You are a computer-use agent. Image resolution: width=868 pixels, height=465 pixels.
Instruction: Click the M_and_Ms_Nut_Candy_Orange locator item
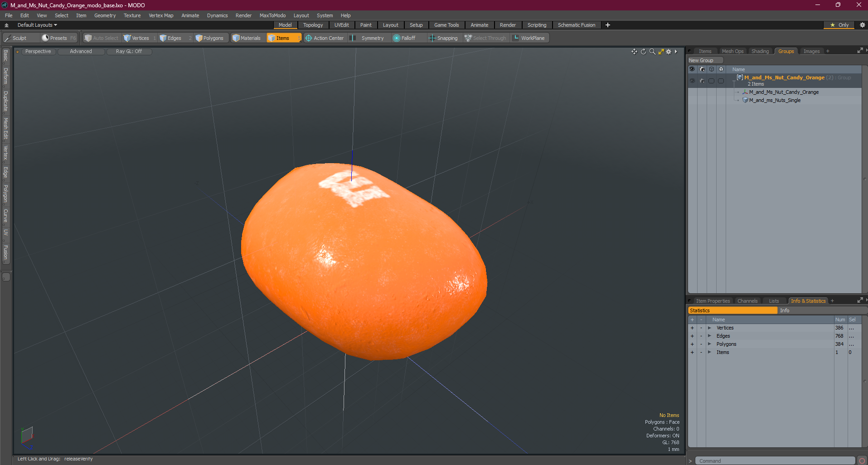784,92
